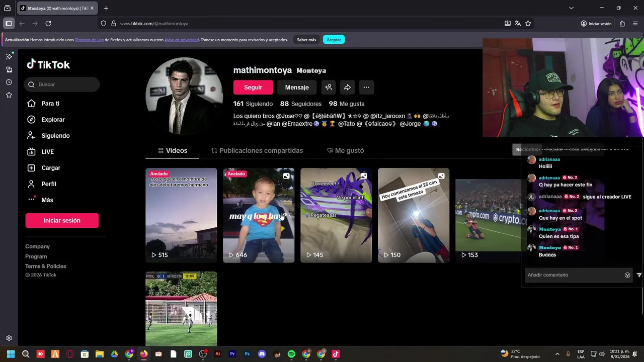
Task: Open Adobe Premiere Pro from taskbar
Action: point(232,354)
